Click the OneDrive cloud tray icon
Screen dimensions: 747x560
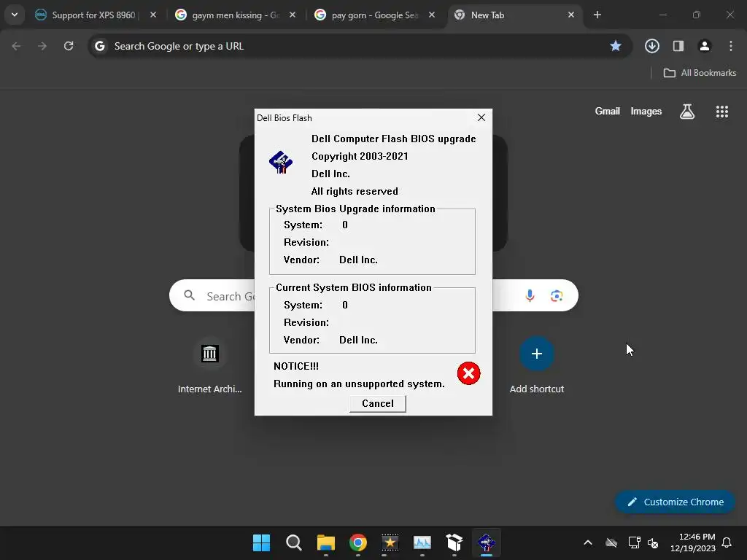tap(611, 542)
